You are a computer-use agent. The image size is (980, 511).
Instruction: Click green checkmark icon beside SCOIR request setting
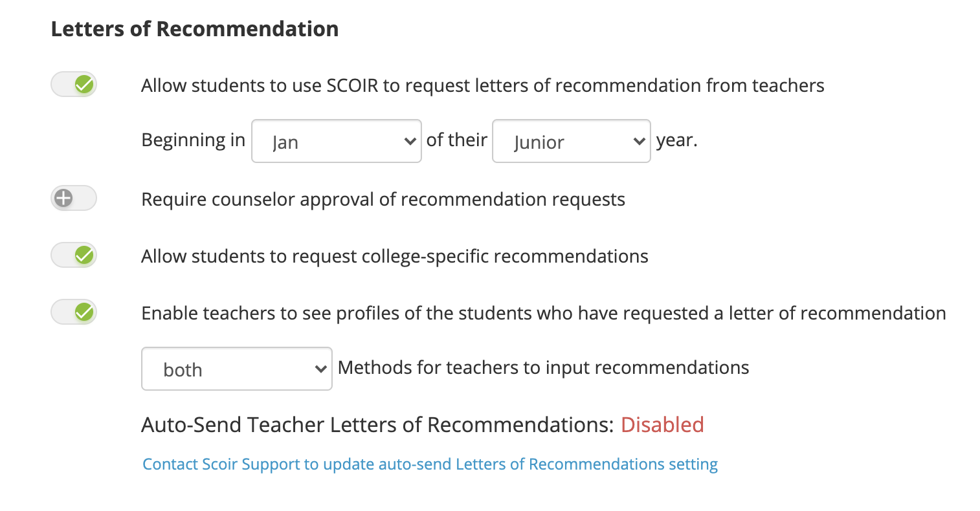click(84, 84)
